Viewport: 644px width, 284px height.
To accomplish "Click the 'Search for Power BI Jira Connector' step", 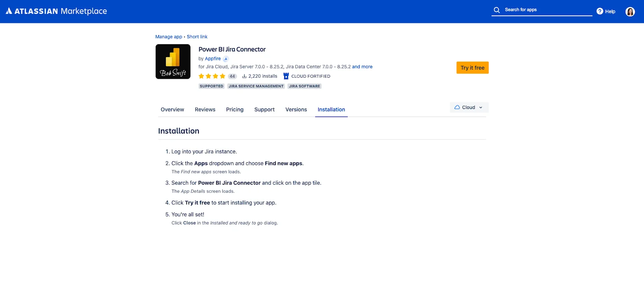I will point(246,183).
